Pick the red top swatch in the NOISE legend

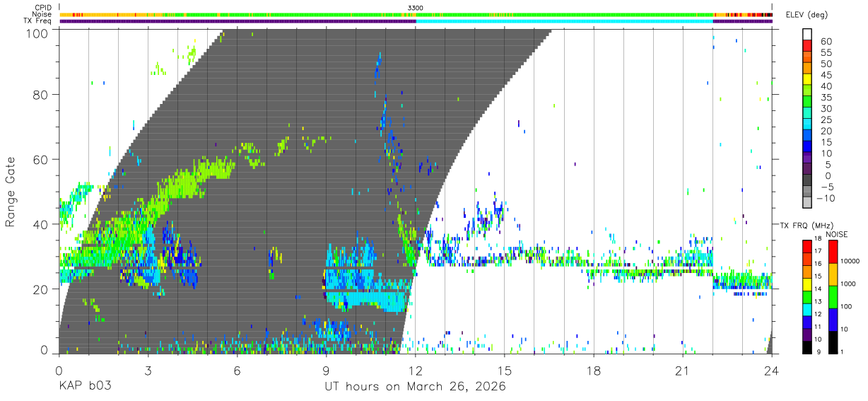(x=833, y=251)
